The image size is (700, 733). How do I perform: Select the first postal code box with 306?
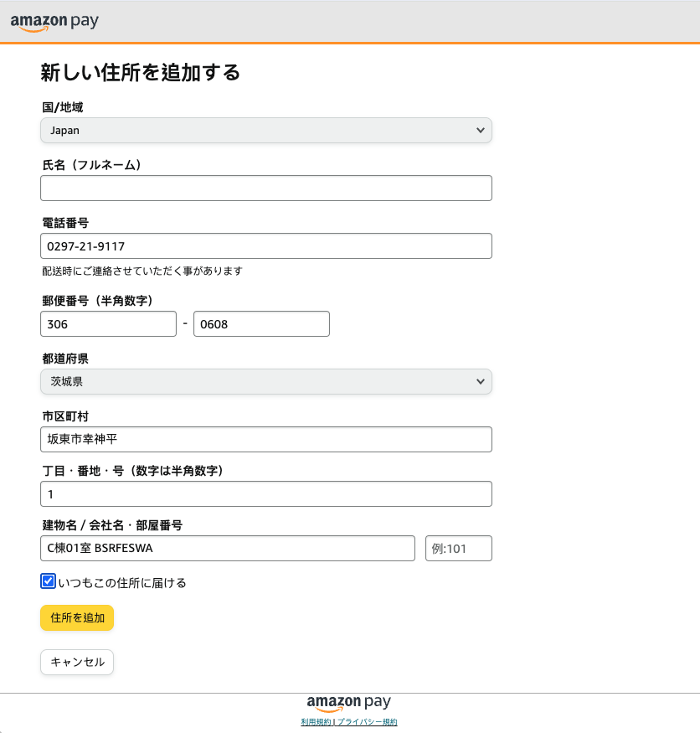pos(108,324)
